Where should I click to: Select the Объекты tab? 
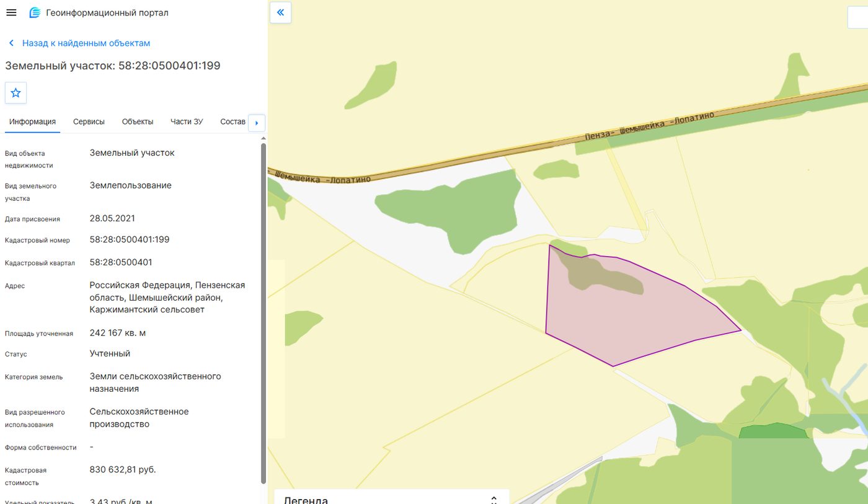coord(138,122)
